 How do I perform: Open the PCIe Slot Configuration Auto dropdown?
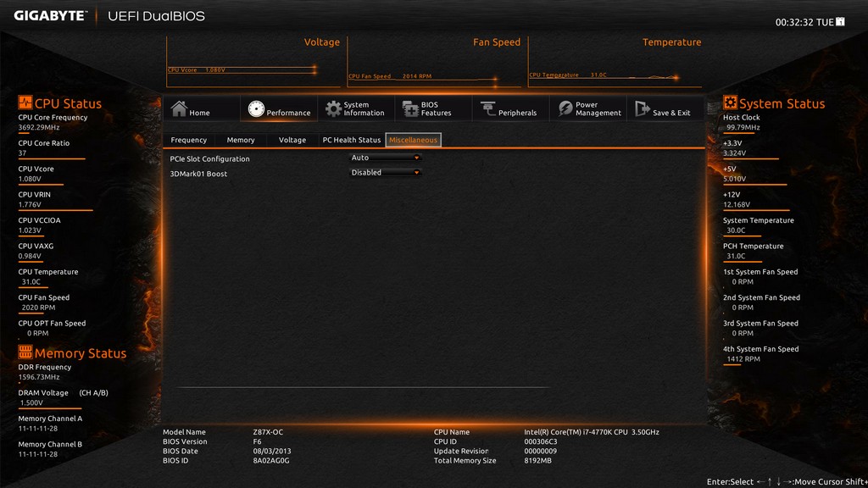386,158
